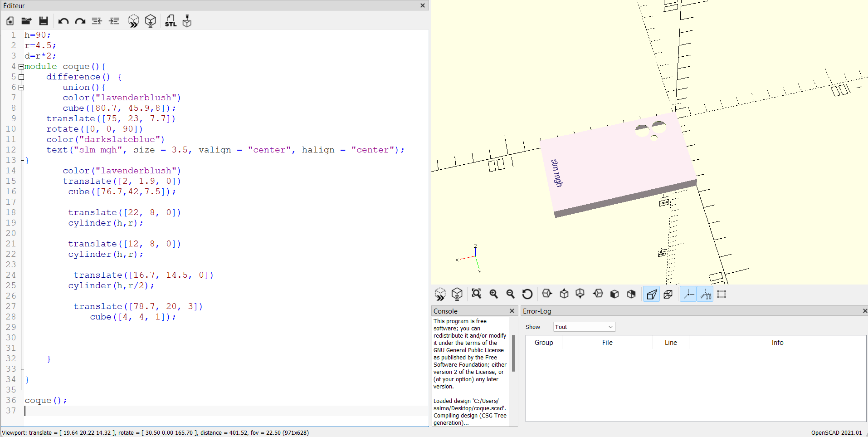Toggle show edges in viewport
The width and height of the screenshot is (868, 437).
(x=722, y=294)
